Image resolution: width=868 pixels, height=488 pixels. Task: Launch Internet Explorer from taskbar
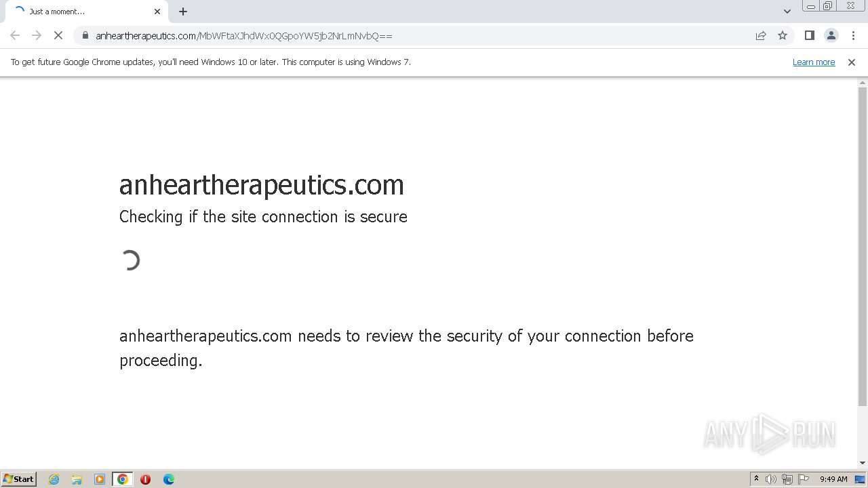pyautogui.click(x=54, y=479)
